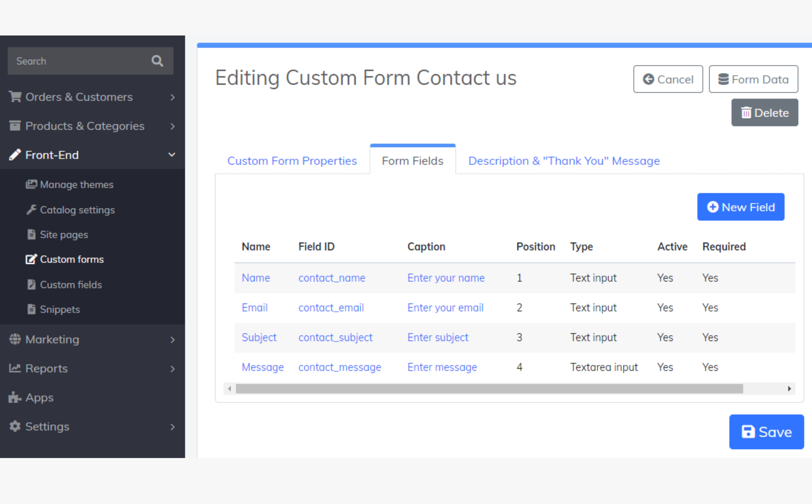The height and width of the screenshot is (504, 812).
Task: Delete this custom form
Action: point(765,113)
